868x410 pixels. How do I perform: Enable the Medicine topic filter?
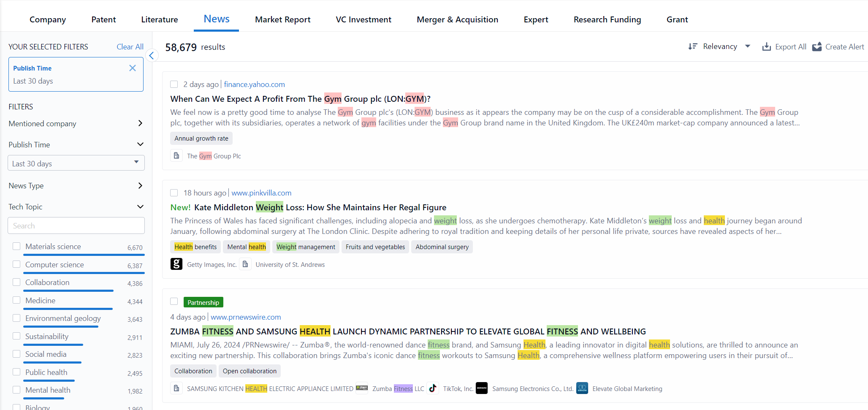(16, 300)
